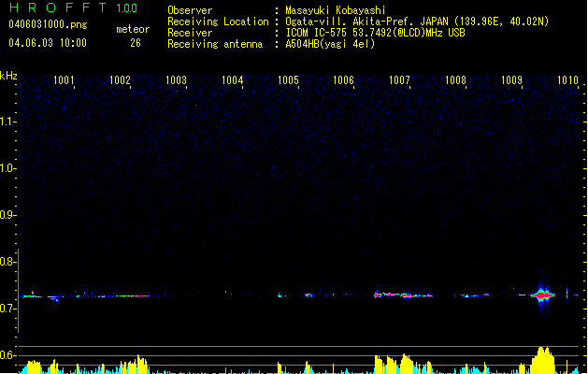588x374 pixels.
Task: Click the 1.1 kHz frequency label
Action: [x=7, y=122]
